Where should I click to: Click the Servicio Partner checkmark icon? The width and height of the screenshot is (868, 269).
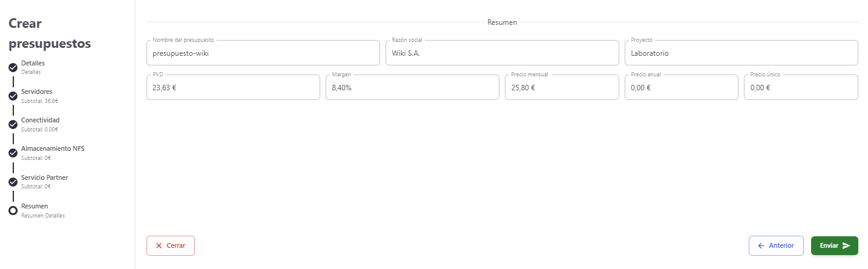[13, 182]
